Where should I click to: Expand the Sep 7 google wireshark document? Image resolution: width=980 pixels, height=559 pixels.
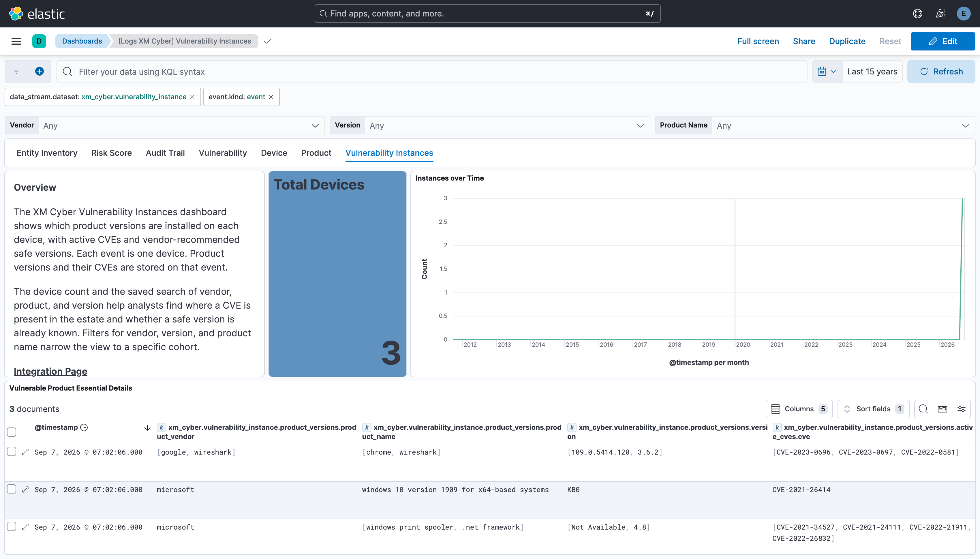(25, 452)
